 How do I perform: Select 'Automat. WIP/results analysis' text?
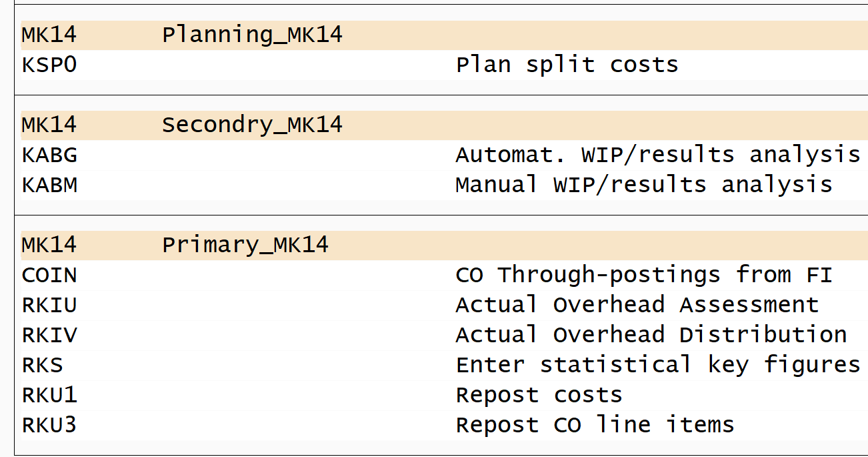tap(657, 155)
